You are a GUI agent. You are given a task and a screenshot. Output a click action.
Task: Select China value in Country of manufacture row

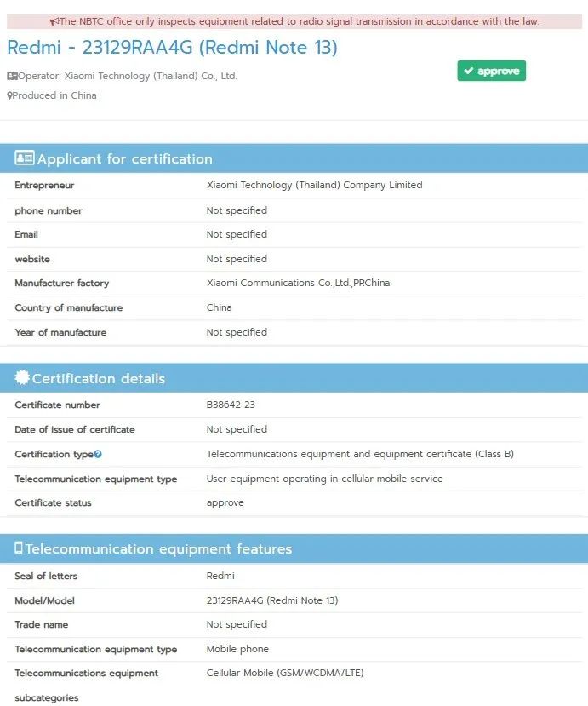point(219,307)
